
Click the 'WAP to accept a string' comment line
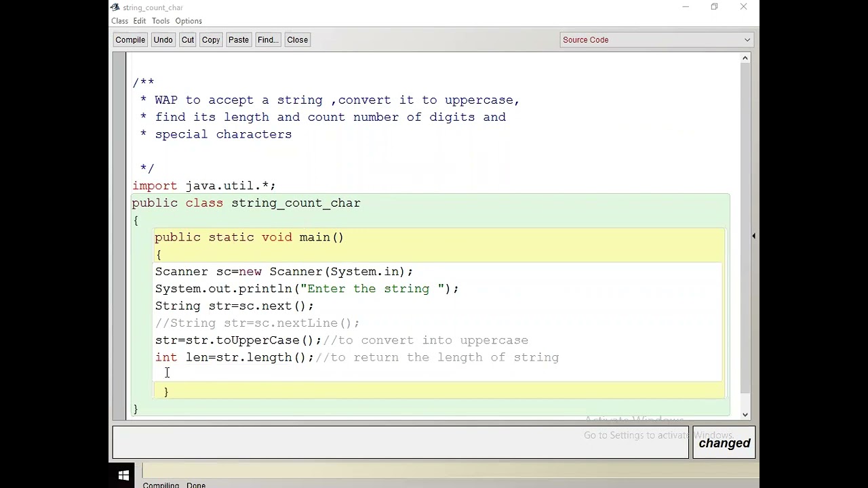tap(330, 100)
